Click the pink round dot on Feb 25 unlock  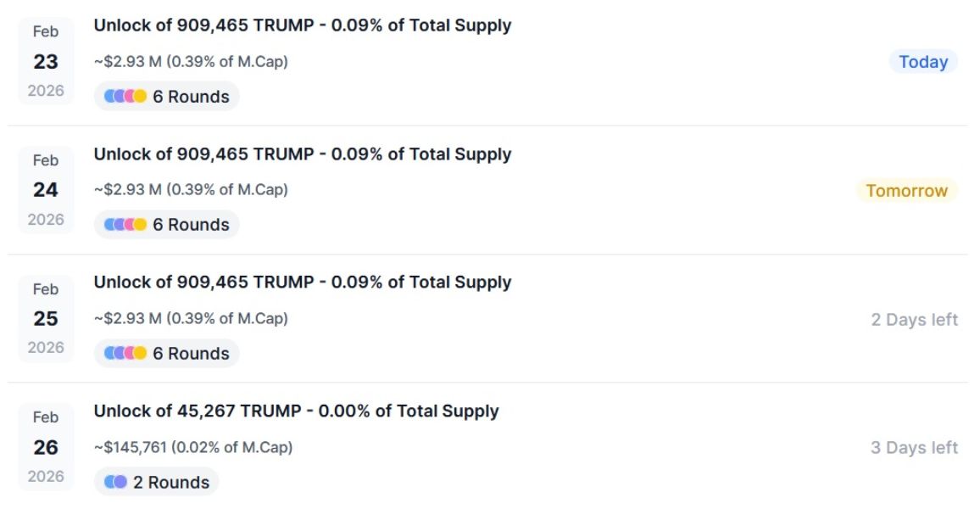coord(130,353)
